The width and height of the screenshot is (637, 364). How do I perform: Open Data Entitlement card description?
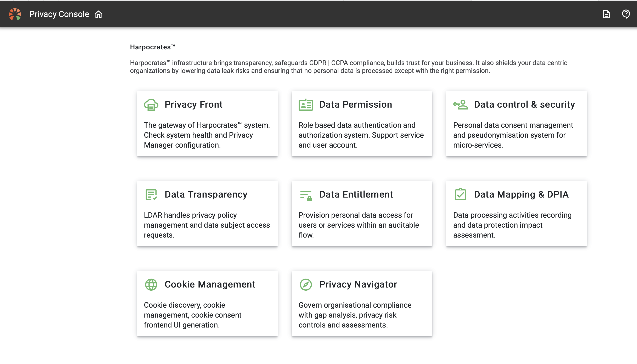coord(359,225)
